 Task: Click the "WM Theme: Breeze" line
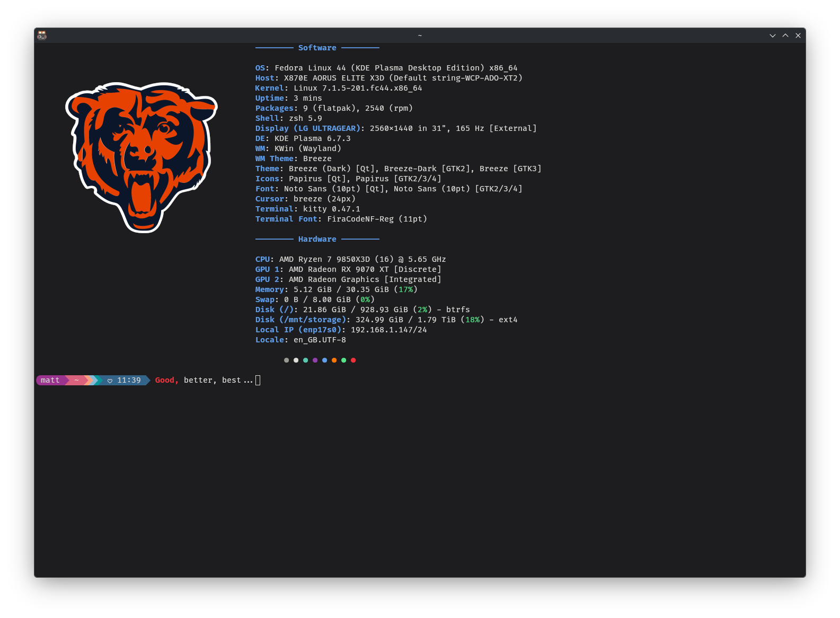pos(294,158)
